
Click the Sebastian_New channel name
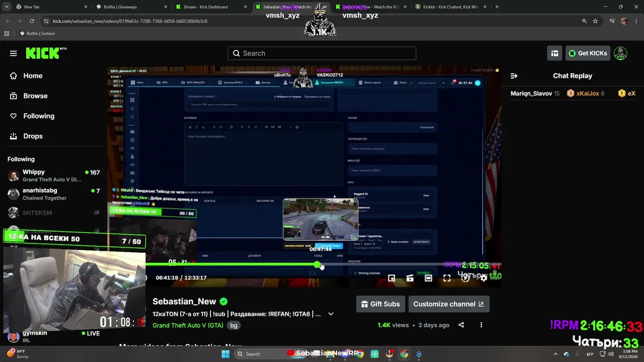184,302
